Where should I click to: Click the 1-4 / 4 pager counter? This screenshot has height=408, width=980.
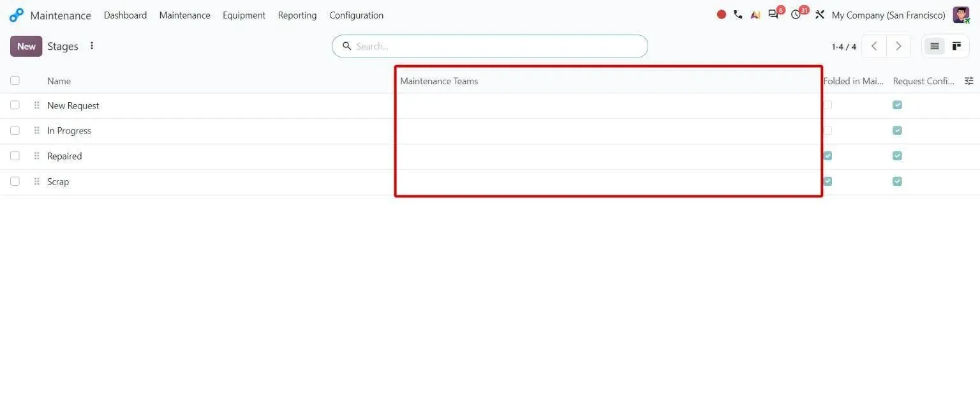click(843, 47)
